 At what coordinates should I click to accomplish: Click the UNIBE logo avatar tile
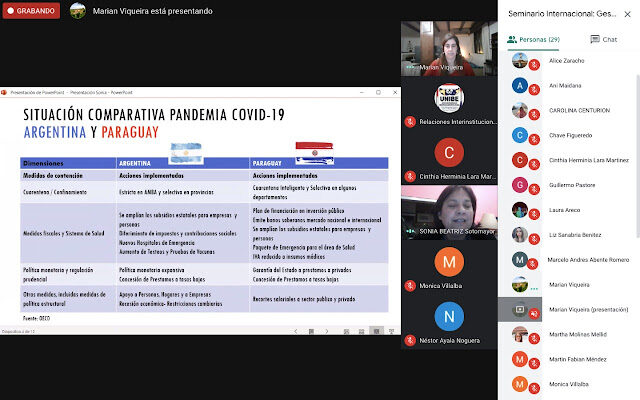click(x=449, y=98)
